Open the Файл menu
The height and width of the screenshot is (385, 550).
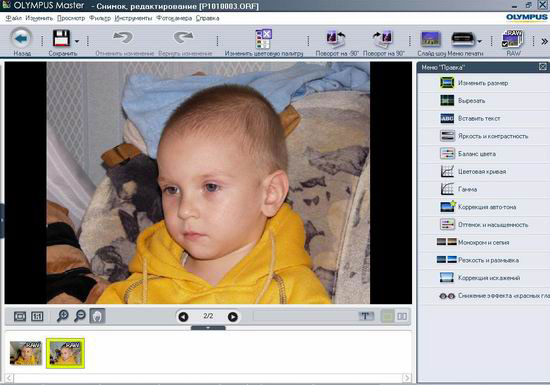click(x=13, y=18)
